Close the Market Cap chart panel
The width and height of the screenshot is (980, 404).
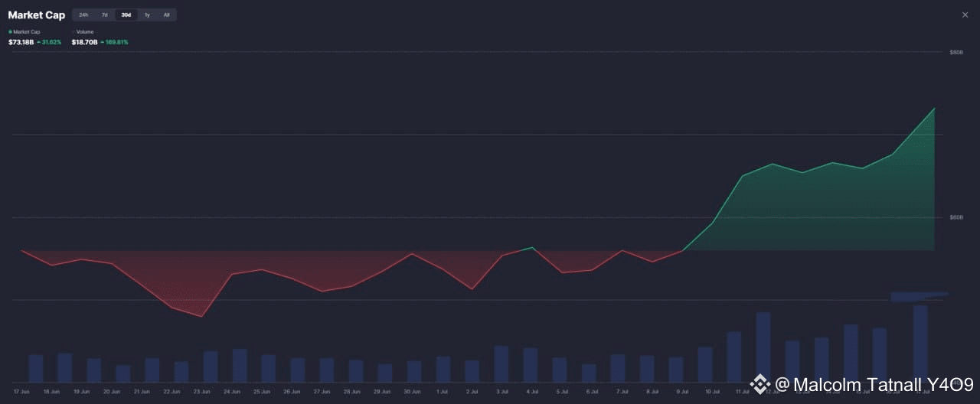[965, 15]
